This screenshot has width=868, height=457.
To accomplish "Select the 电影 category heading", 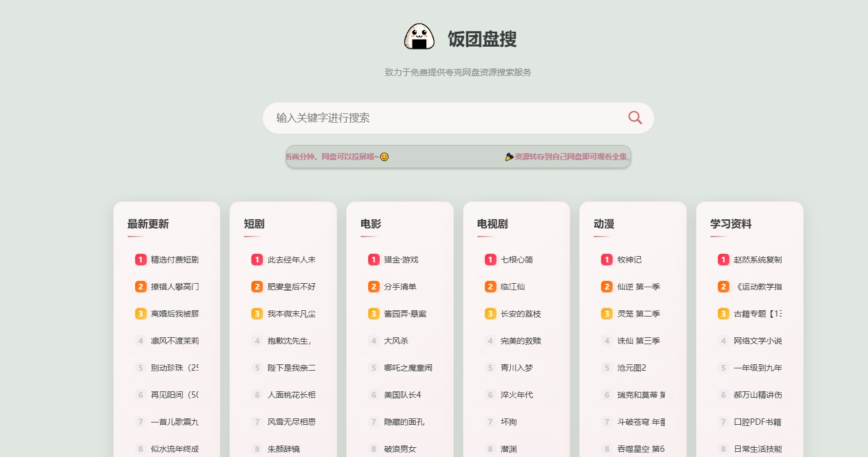I will [x=371, y=224].
